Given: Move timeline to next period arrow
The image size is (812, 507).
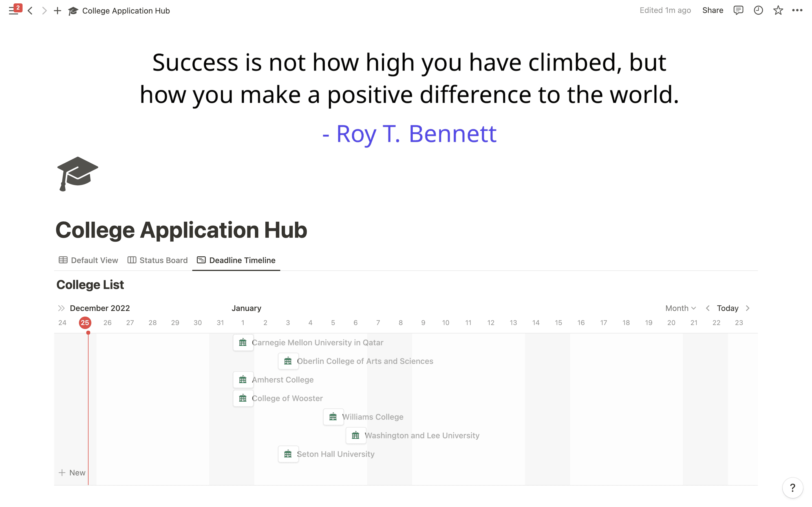Looking at the screenshot, I should 748,308.
